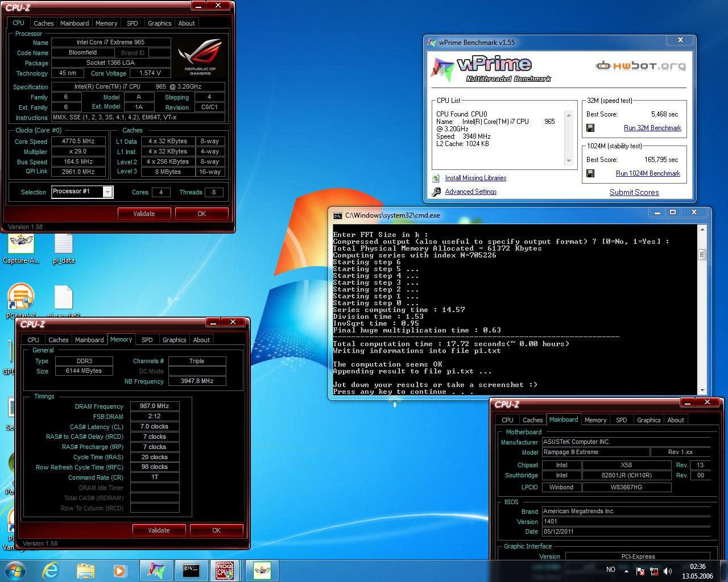Open CPU tab in Memory CPU-Z window
The width and height of the screenshot is (728, 582).
34,340
